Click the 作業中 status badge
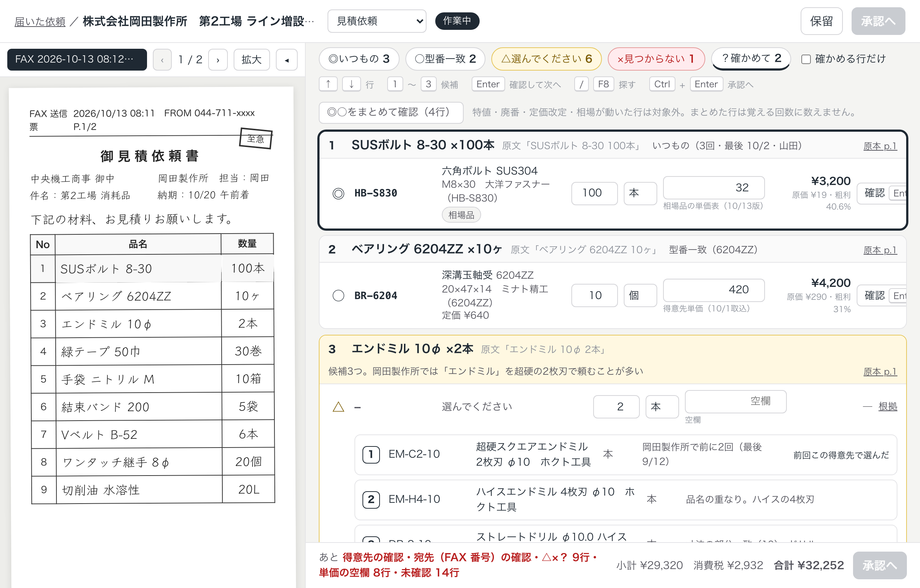Image resolution: width=920 pixels, height=588 pixels. 457,21
